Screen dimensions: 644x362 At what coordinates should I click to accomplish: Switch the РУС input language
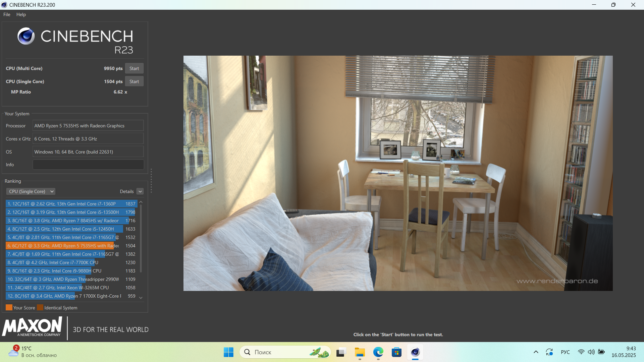(565, 352)
